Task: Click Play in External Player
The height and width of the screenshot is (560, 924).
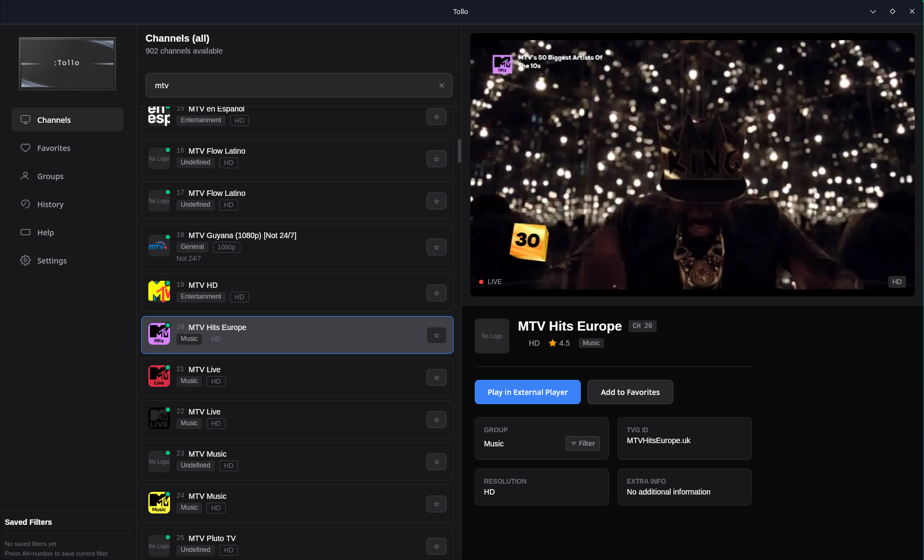Action: pos(528,392)
